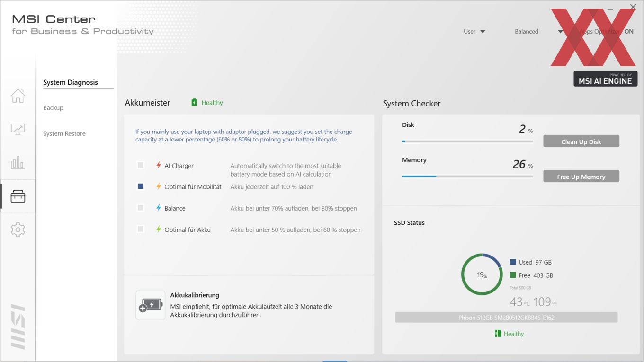Click the SSD usage donut chart
This screenshot has width=644, height=362.
[x=482, y=274]
